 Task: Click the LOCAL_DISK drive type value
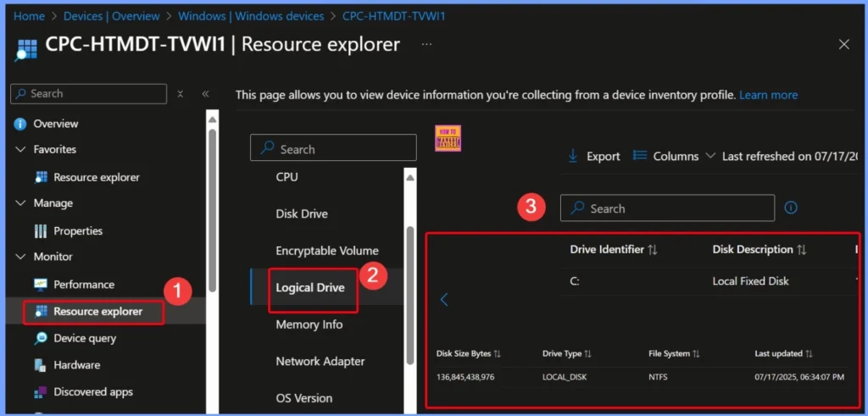(565, 377)
